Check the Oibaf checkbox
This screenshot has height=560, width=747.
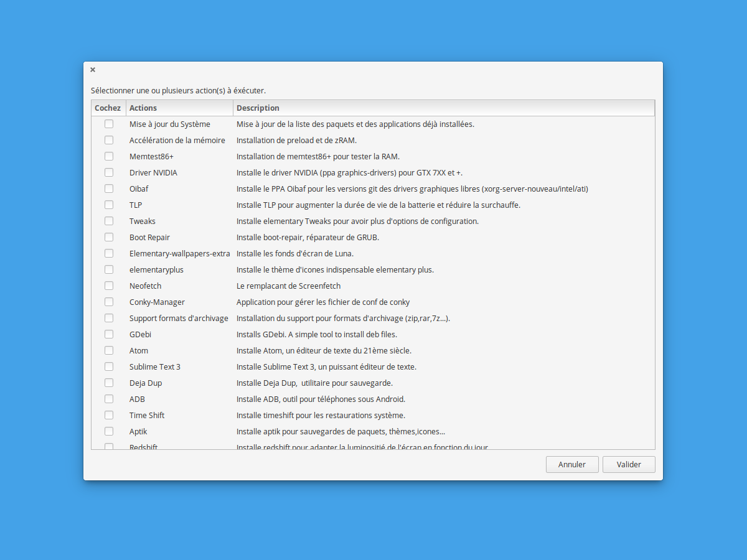pos(109,189)
